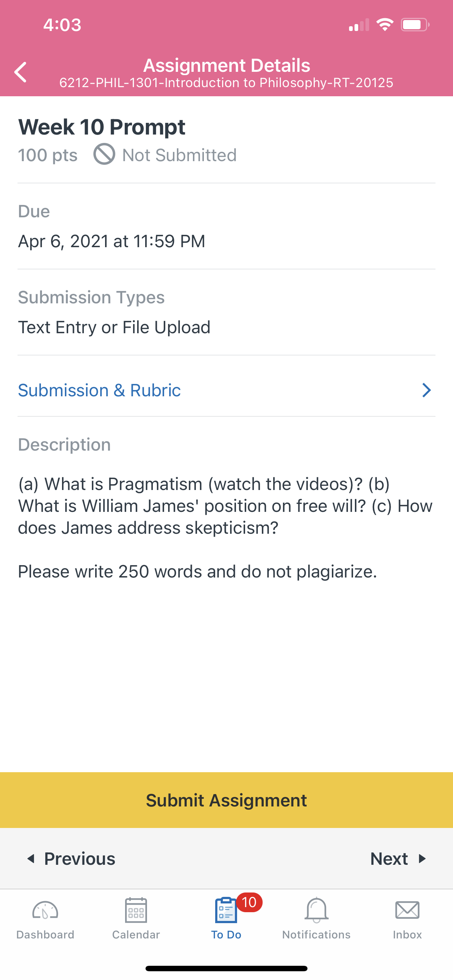Tap the Week 10 Prompt title

102,127
